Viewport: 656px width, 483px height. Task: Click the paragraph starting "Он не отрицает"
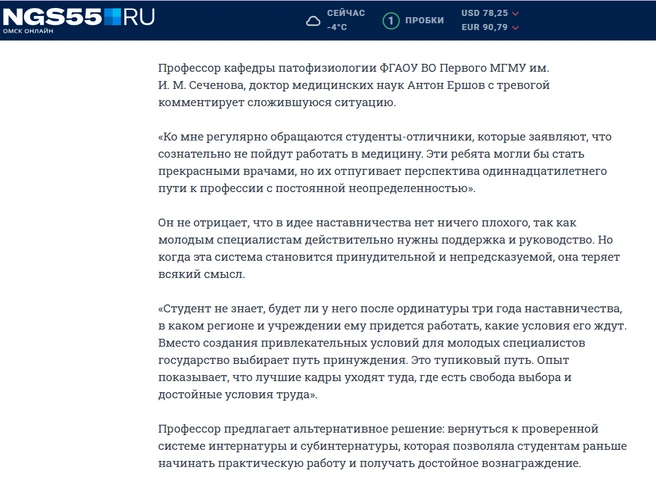[x=389, y=248]
